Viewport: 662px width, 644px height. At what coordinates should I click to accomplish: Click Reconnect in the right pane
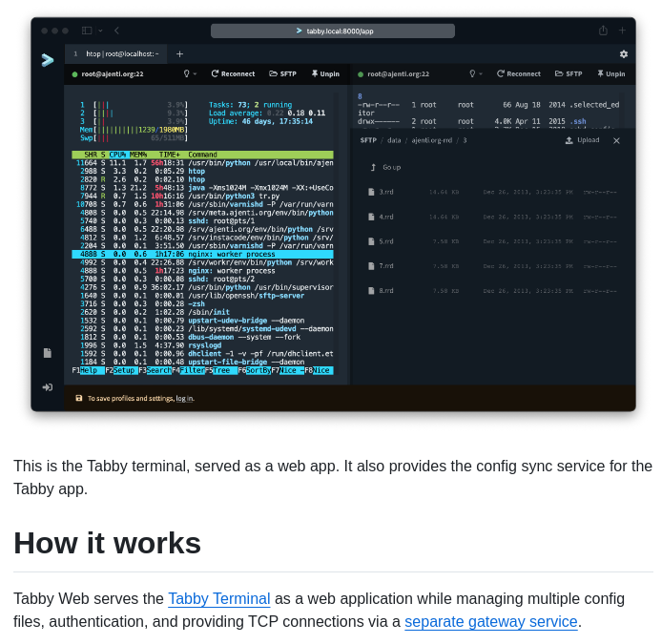519,73
